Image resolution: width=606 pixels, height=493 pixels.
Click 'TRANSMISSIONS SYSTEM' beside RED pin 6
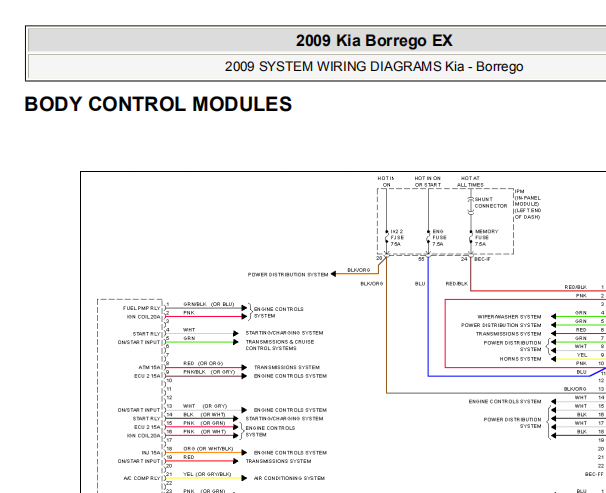pos(508,334)
